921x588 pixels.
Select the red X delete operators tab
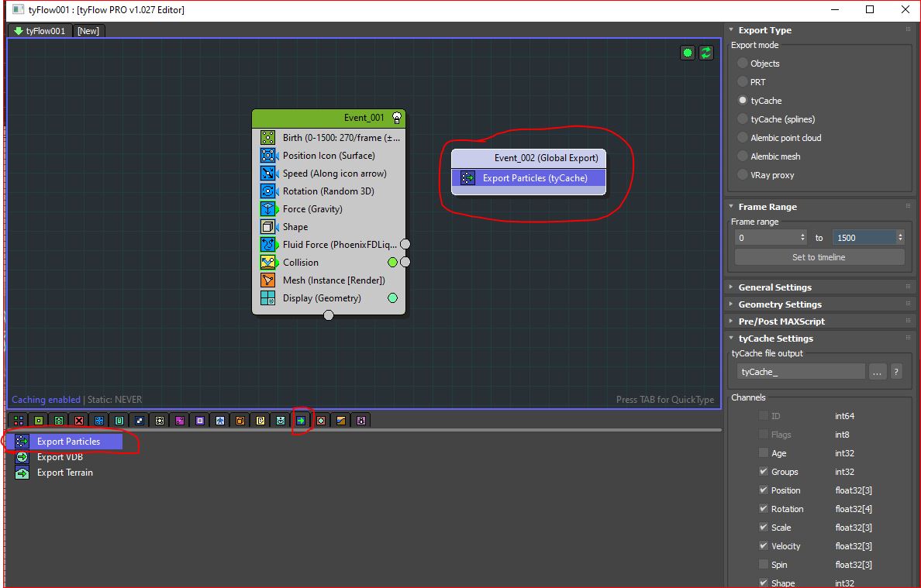pos(79,421)
